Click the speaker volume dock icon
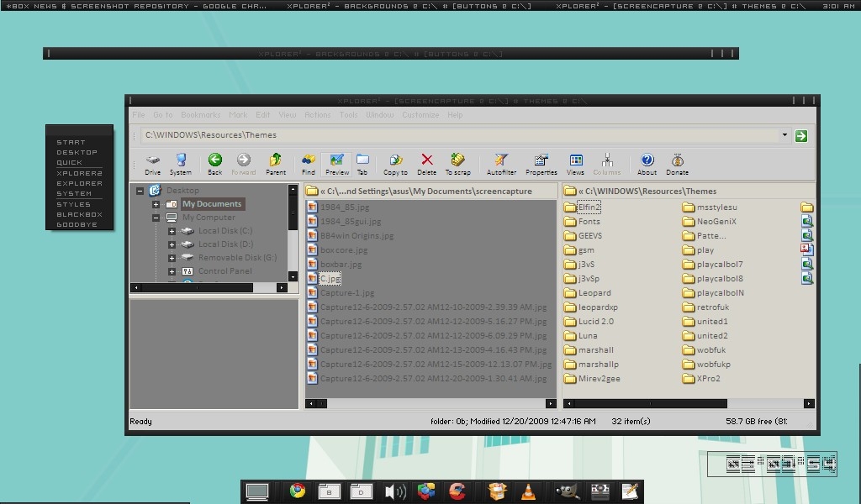 click(x=394, y=492)
